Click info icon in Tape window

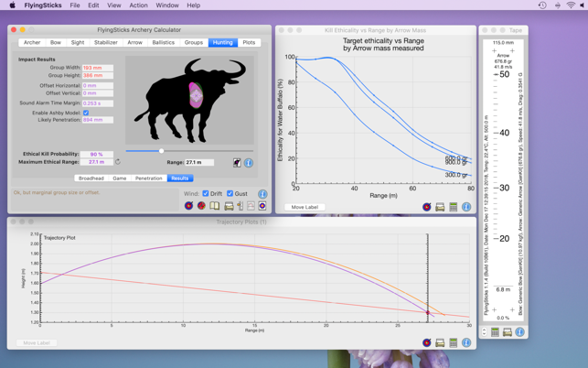coord(519,332)
